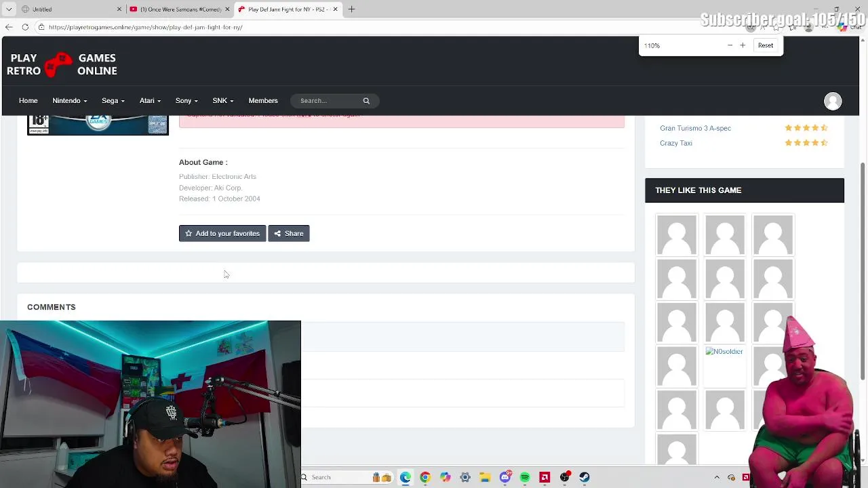Image resolution: width=868 pixels, height=488 pixels.
Task: Reset the page zoom level
Action: tap(766, 45)
